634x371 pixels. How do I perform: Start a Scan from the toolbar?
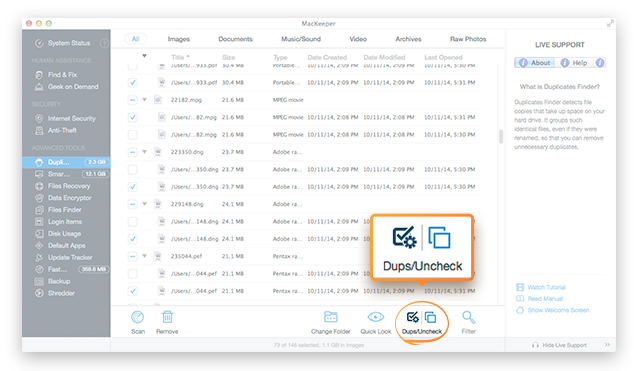pos(138,322)
